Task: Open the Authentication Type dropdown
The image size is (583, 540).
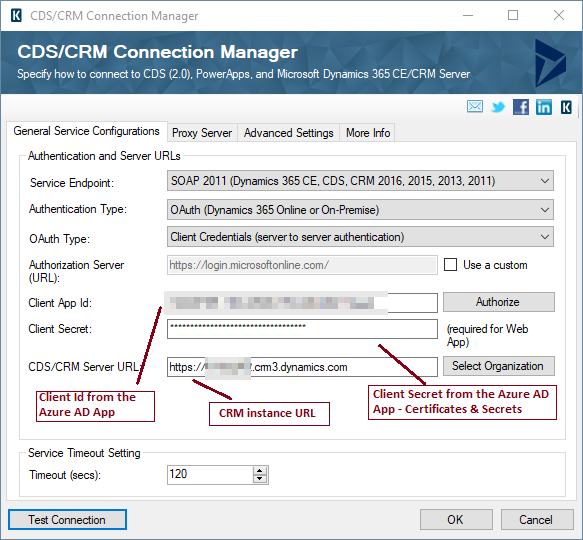Action: (360, 210)
